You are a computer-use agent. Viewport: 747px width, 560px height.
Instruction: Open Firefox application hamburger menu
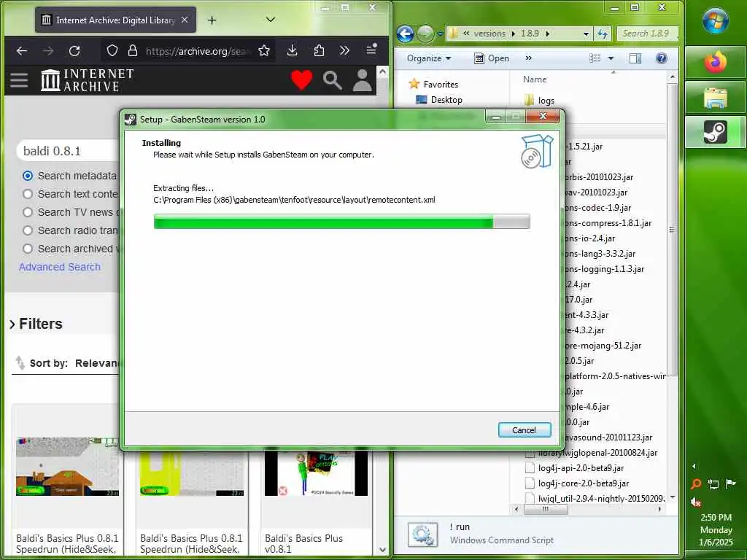371,50
